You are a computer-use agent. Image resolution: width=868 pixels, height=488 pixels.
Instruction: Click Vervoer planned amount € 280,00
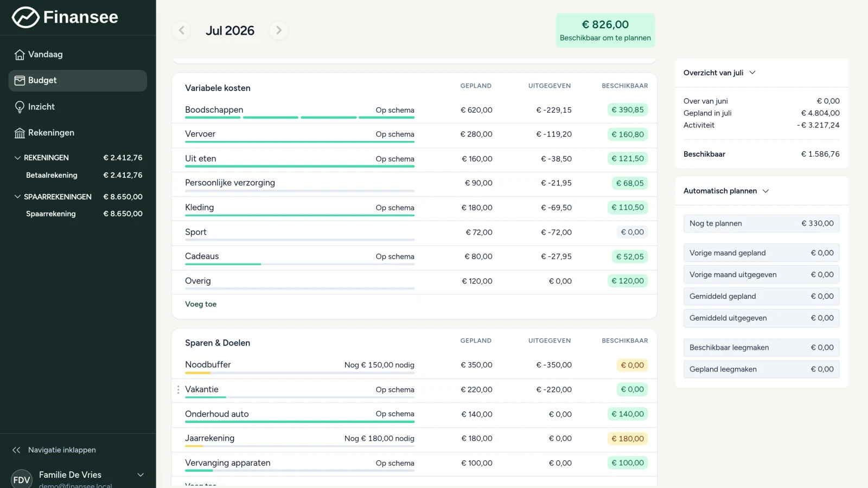pyautogui.click(x=476, y=134)
